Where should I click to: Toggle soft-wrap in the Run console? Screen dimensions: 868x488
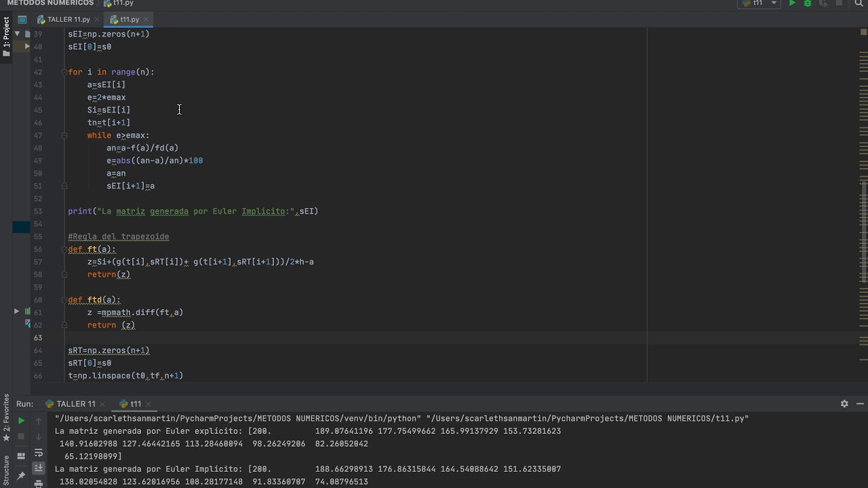tap(39, 453)
